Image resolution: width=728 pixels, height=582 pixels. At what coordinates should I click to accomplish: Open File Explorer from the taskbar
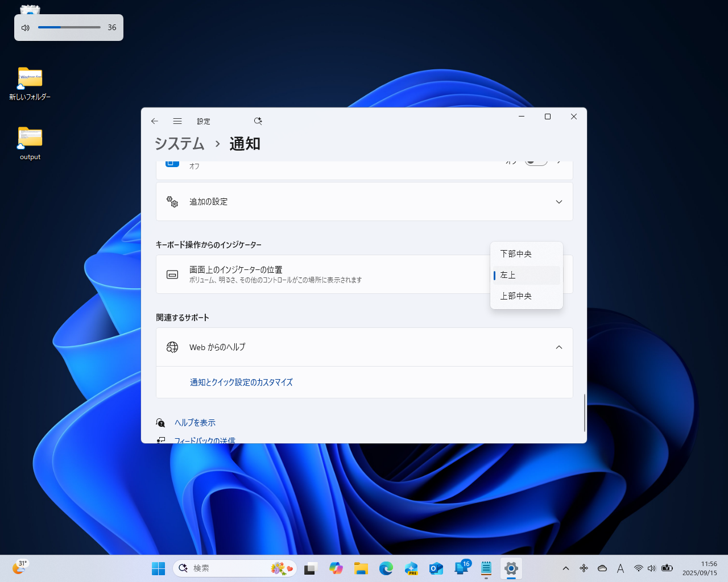tap(361, 568)
